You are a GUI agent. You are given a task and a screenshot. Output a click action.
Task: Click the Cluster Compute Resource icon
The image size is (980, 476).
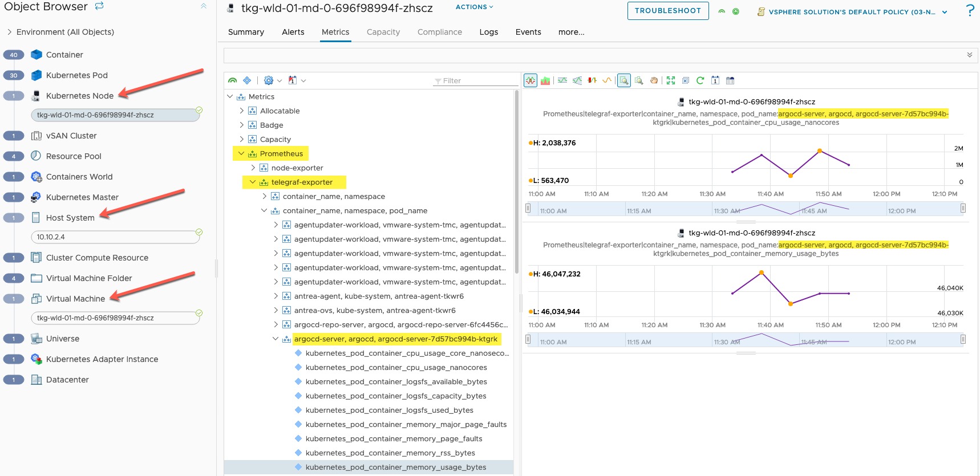[37, 258]
